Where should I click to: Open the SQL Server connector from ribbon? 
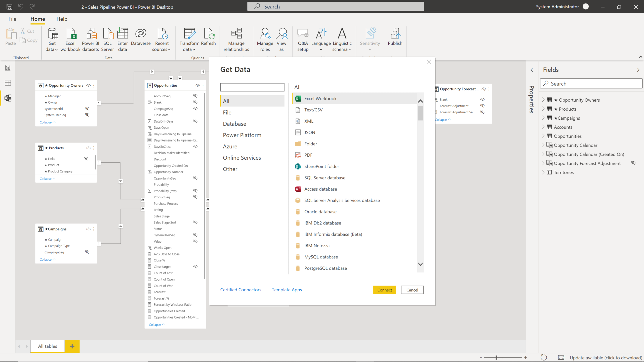108,39
